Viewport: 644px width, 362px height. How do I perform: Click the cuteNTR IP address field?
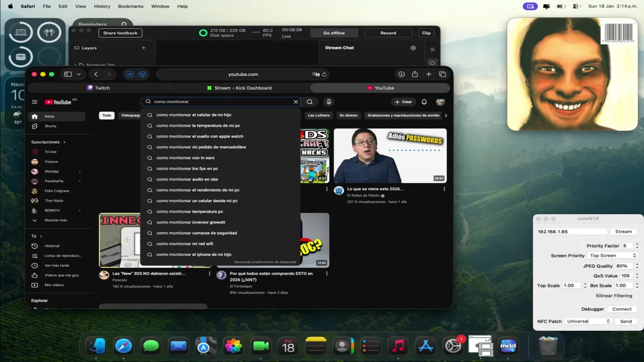coord(572,232)
